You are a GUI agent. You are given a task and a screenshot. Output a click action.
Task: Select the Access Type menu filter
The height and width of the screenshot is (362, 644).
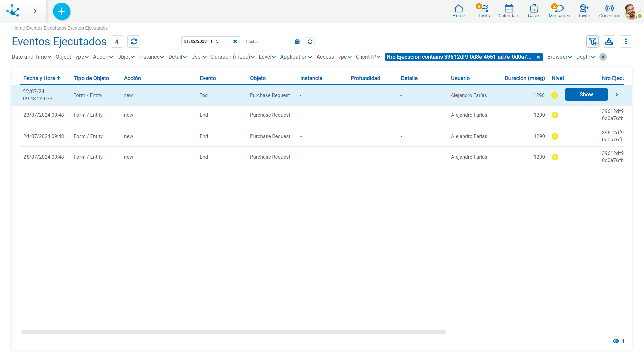333,57
